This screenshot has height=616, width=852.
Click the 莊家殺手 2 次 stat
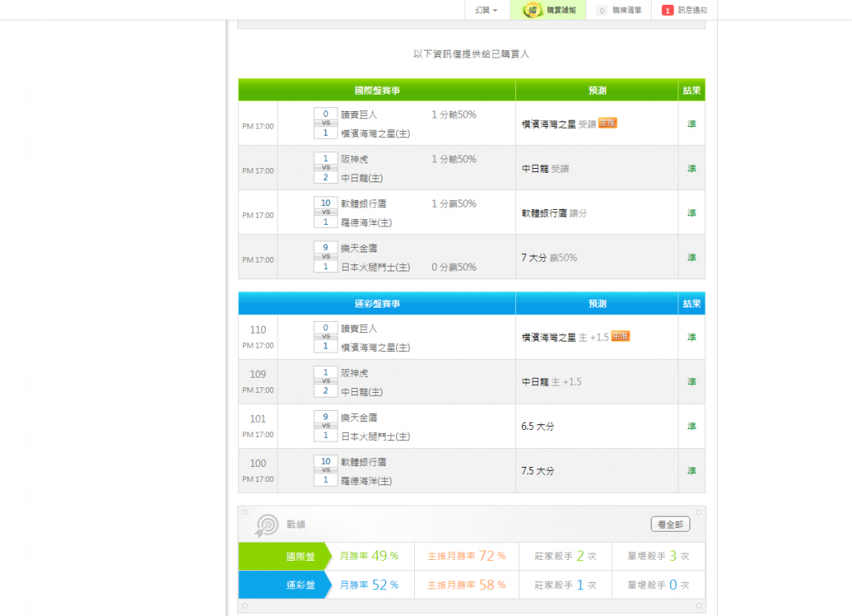(565, 556)
